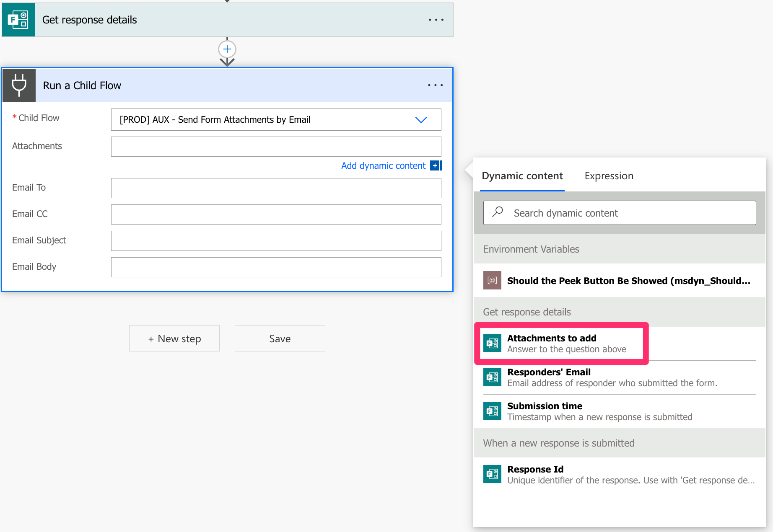Click the Email CC input field

point(276,214)
